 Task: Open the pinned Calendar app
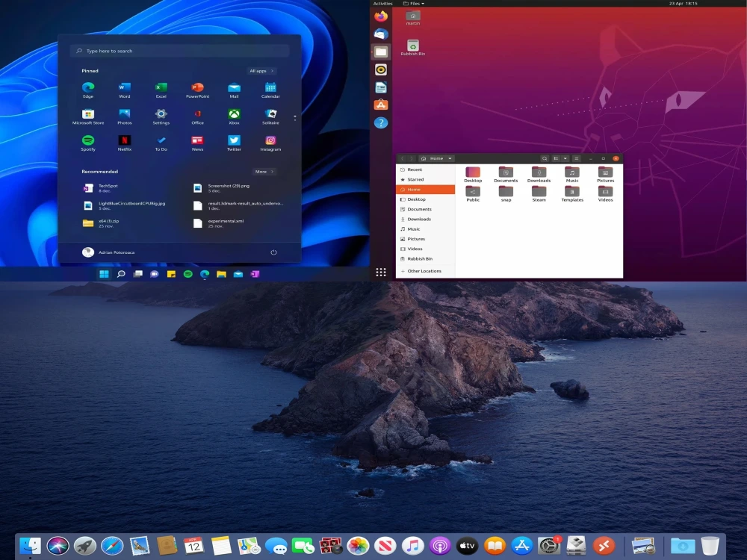[x=270, y=90]
